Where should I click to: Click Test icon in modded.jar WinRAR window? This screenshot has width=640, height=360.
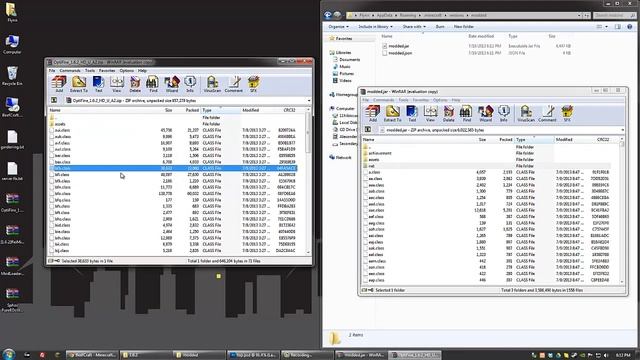(x=412, y=113)
